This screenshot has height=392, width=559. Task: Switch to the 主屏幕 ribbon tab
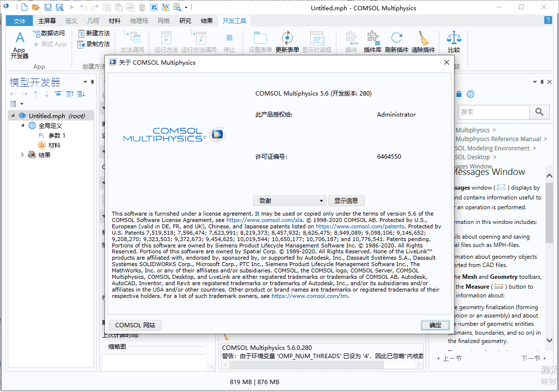tap(47, 21)
